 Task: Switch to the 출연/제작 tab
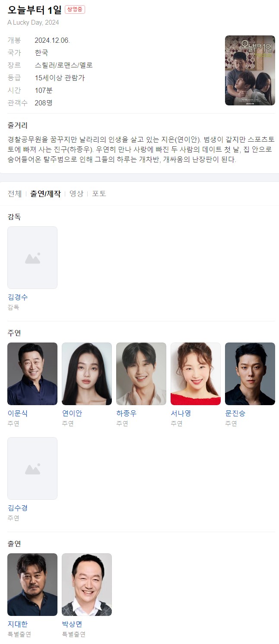point(45,194)
